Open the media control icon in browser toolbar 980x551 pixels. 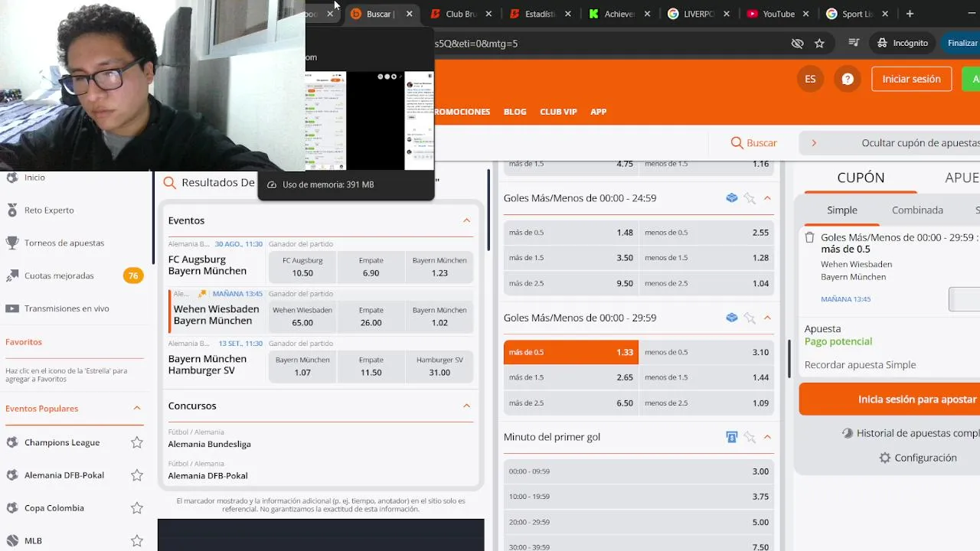(x=854, y=44)
